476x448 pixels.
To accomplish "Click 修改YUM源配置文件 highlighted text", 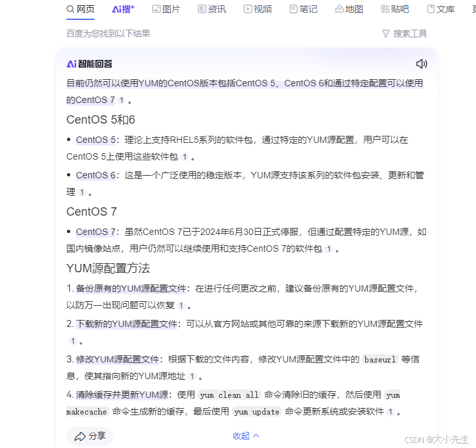I will click(117, 359).
